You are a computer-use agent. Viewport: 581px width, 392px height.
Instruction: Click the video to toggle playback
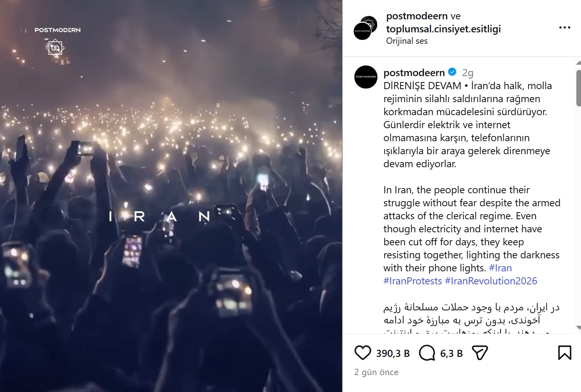point(171,196)
